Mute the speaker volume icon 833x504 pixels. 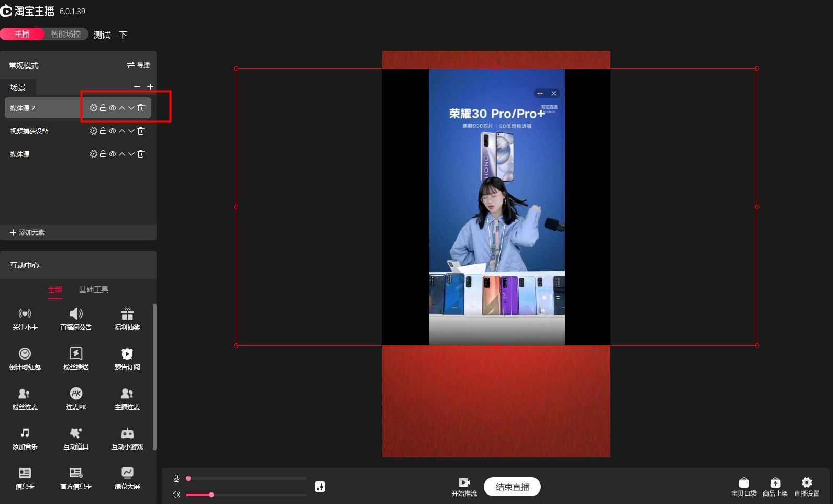coord(176,495)
